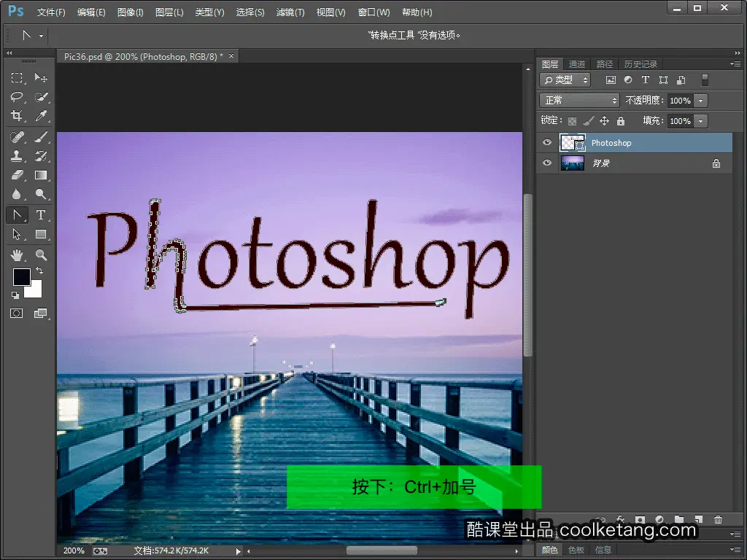Turn layer filtering on or off
The image size is (747, 560).
coord(705,80)
